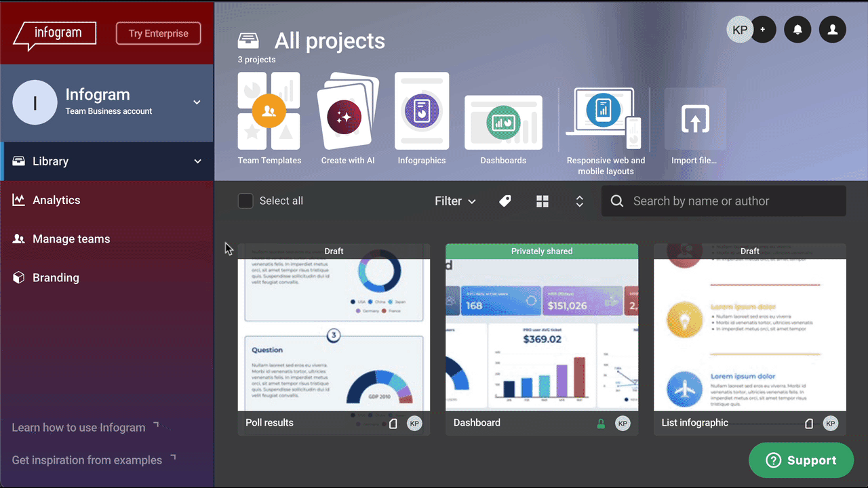
Task: Click the All projects inbox icon
Action: (248, 41)
